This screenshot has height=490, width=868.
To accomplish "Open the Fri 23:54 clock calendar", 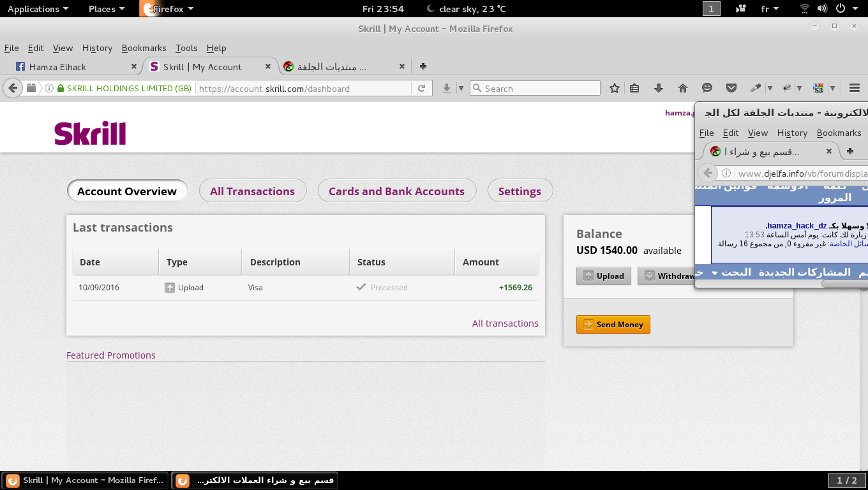I will [383, 9].
